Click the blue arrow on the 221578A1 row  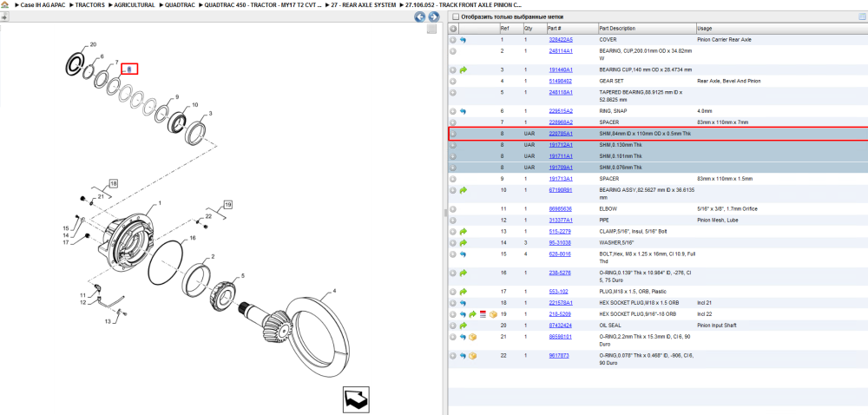[464, 303]
